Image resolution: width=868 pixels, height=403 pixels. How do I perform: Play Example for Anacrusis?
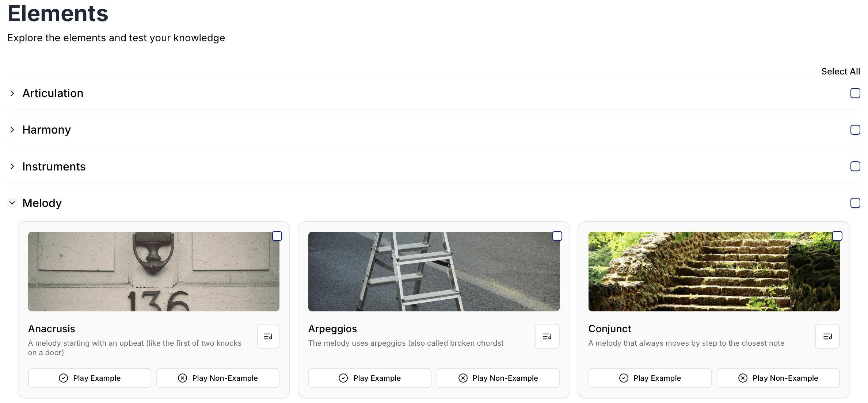pos(90,378)
